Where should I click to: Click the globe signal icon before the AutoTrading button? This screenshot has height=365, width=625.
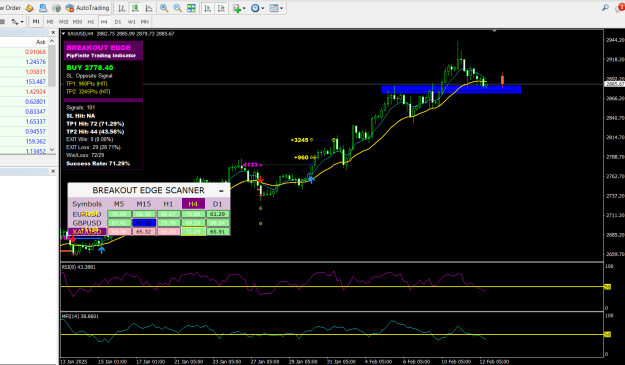(57, 8)
